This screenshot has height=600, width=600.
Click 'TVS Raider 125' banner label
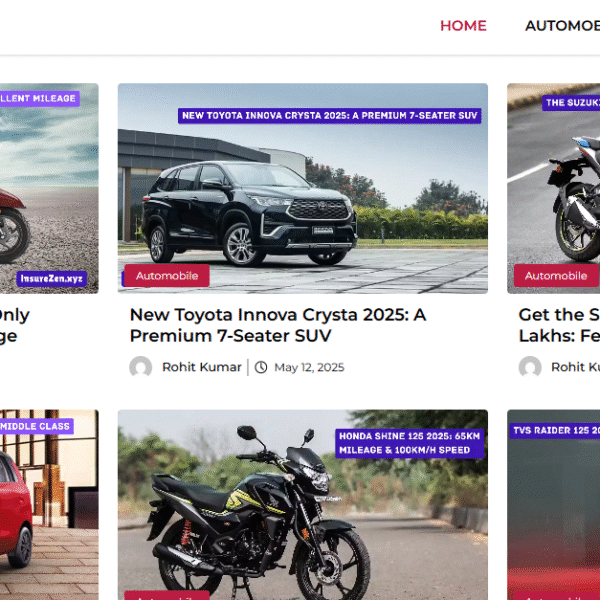point(555,430)
